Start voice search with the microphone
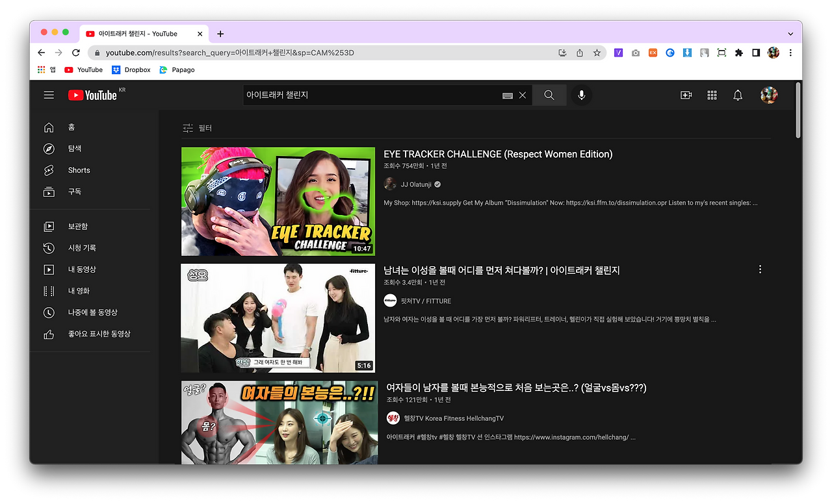This screenshot has height=504, width=832. tap(582, 95)
